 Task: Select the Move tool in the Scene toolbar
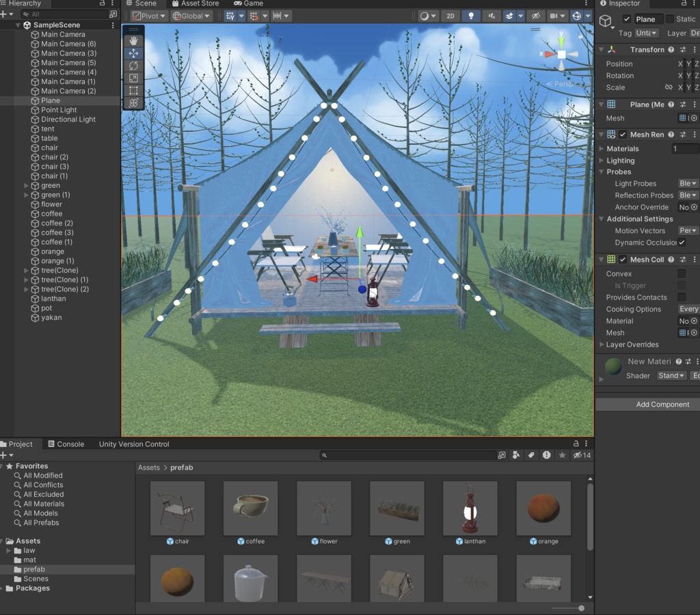(132, 53)
